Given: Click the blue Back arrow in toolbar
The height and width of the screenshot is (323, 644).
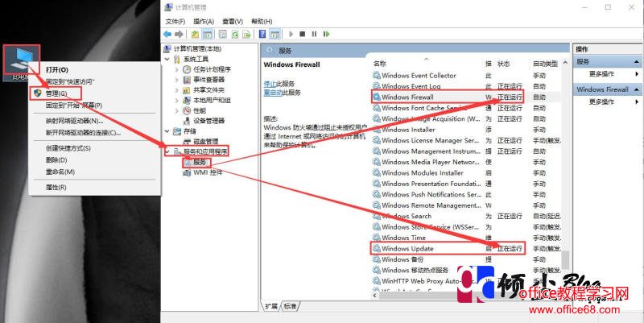Looking at the screenshot, I should tap(167, 34).
